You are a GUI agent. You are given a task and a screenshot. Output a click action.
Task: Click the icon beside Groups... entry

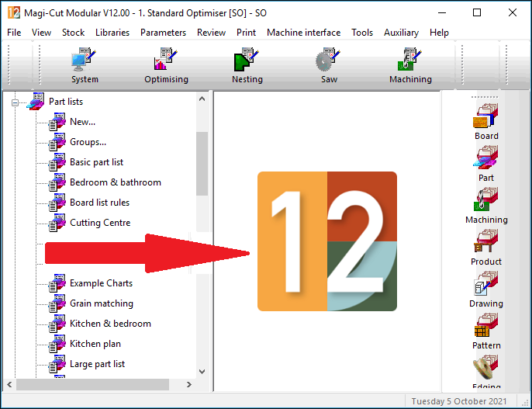[57, 142]
